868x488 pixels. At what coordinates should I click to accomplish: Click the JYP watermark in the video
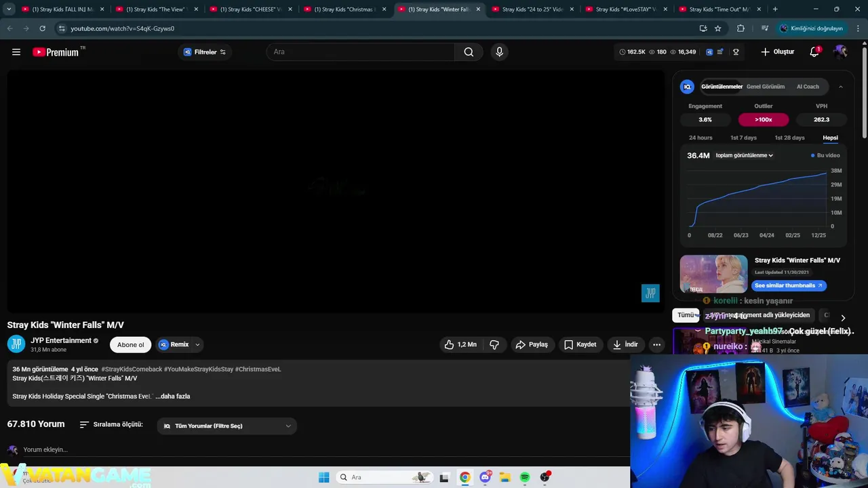click(650, 293)
